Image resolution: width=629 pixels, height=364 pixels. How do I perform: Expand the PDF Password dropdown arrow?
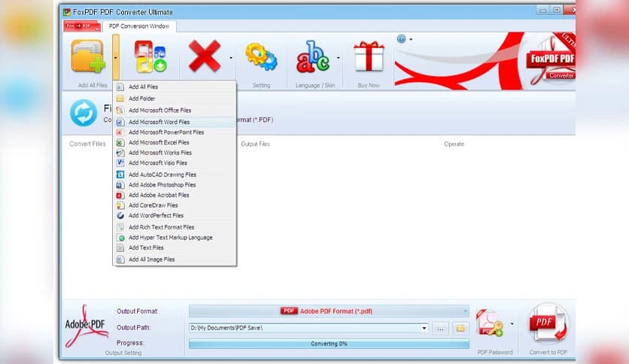coord(512,323)
